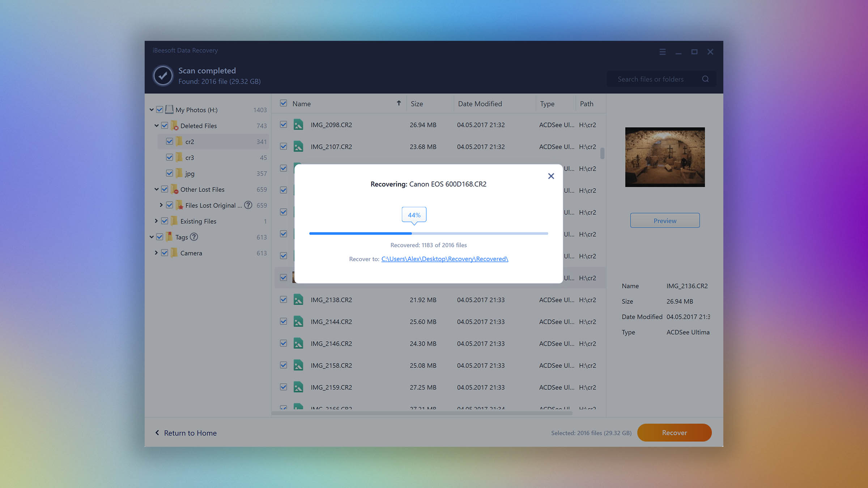Click the image icon of IMG_2098.CR2
Screen dimensions: 868x488
coord(298,125)
